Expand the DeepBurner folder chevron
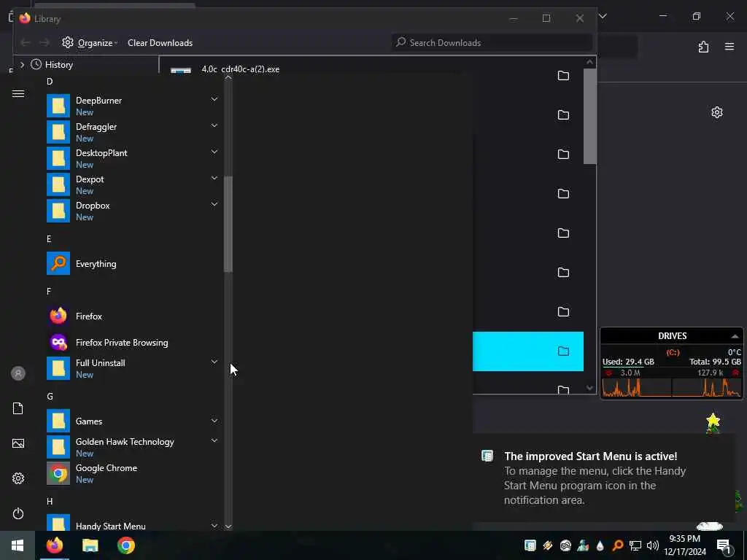Viewport: 747px width, 560px height. [x=214, y=99]
